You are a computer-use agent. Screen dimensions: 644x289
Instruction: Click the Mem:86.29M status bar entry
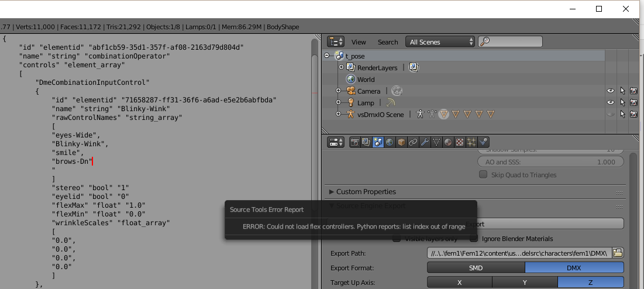coord(242,27)
